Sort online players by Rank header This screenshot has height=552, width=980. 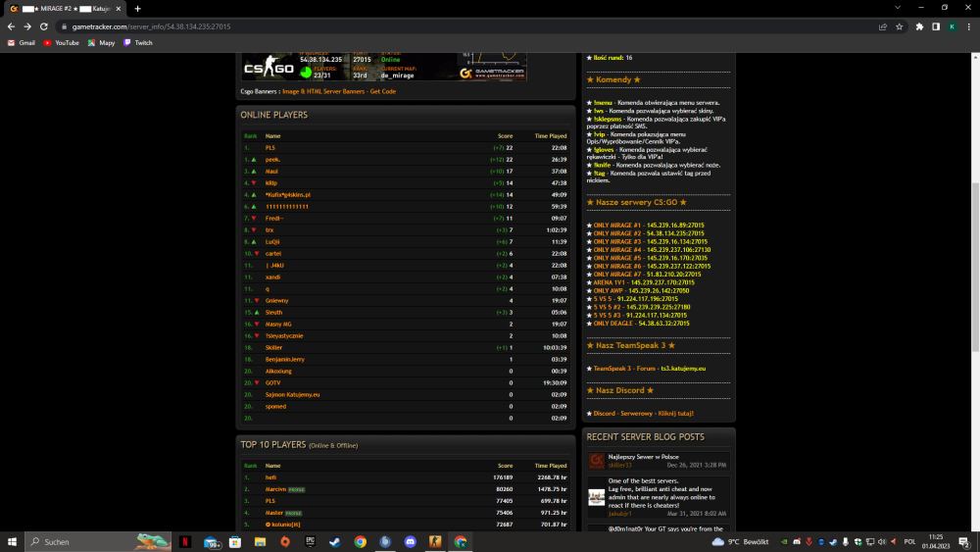point(250,135)
